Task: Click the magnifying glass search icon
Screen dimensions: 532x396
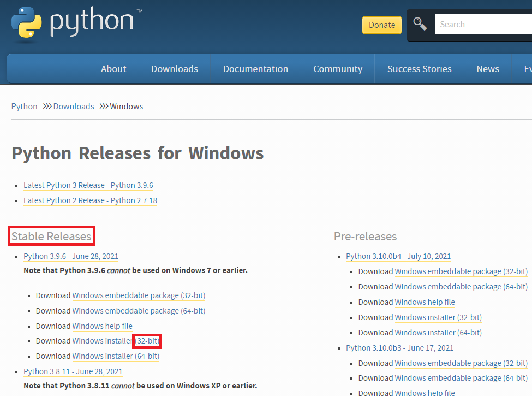Action: [x=420, y=24]
